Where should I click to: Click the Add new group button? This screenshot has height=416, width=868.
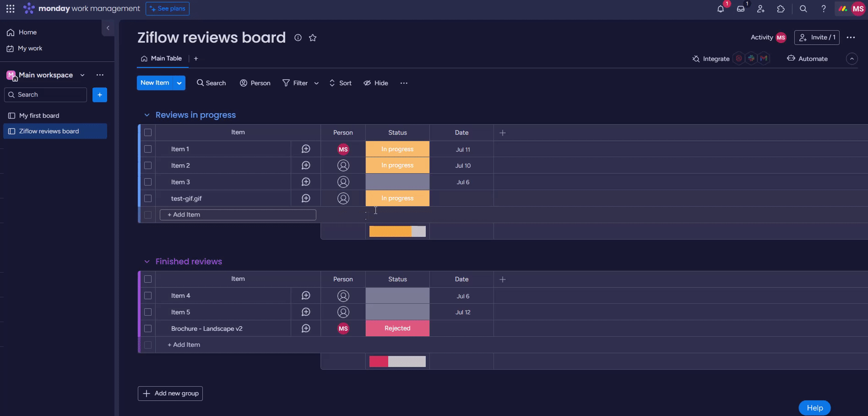pyautogui.click(x=170, y=393)
